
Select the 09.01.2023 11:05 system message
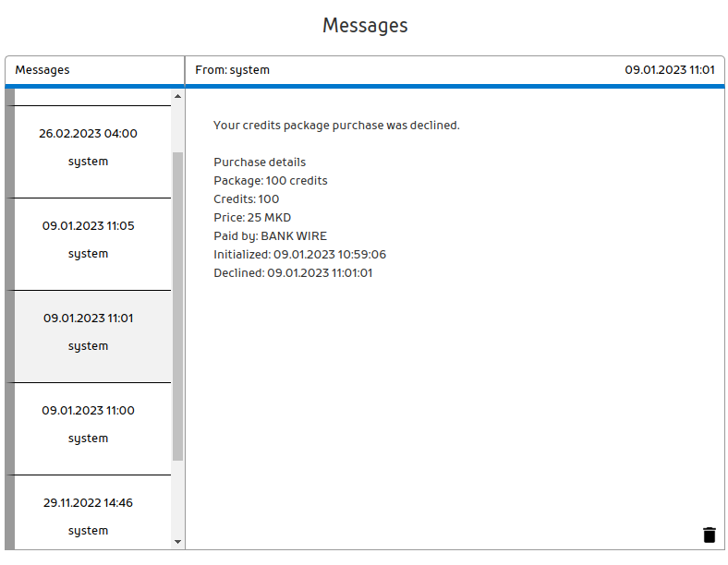coord(89,240)
